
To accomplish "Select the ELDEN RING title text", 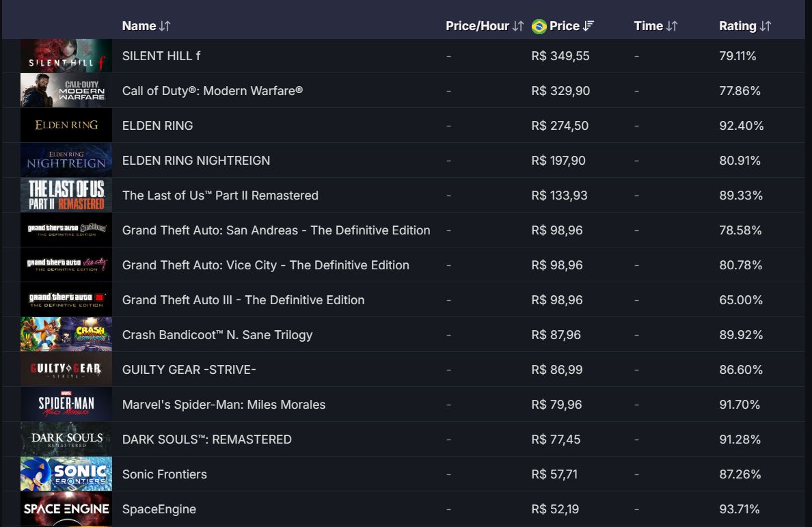I will point(157,125).
